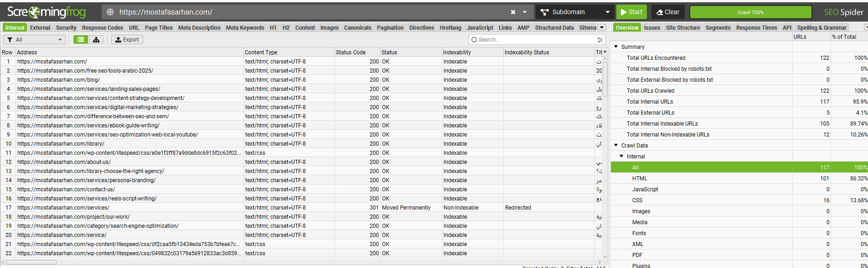Collapse the Crawl Data section
The width and height of the screenshot is (868, 268).
tap(616, 145)
